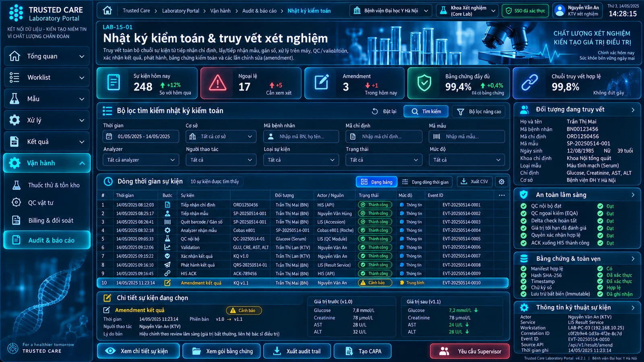Switch to Dạng dòng thời gian view
The image size is (644, 362).
pyautogui.click(x=425, y=182)
